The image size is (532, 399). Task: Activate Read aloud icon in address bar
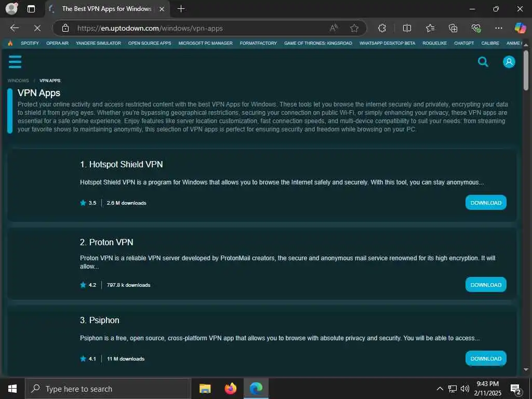pyautogui.click(x=334, y=28)
